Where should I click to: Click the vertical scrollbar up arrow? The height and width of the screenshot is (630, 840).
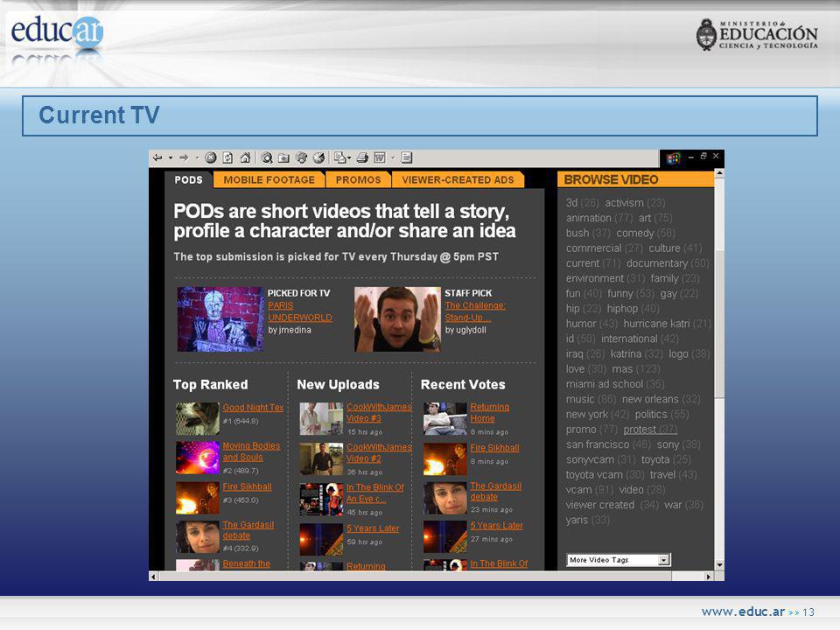719,173
